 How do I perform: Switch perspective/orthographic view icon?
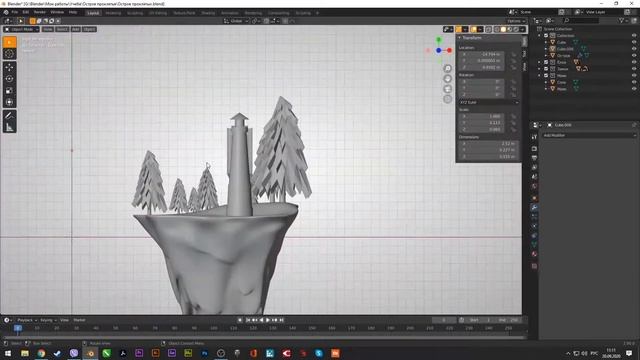click(x=448, y=99)
